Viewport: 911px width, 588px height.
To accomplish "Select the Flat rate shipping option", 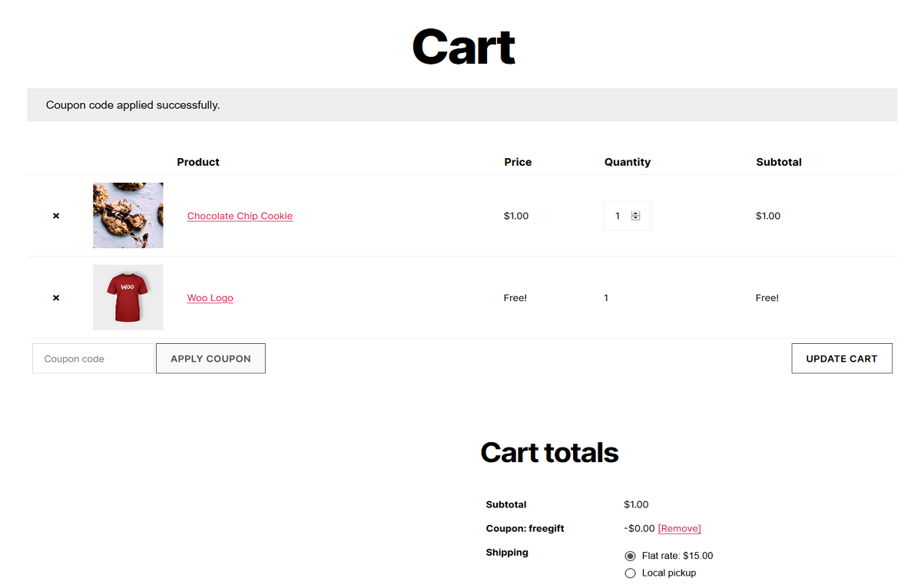I will click(x=630, y=555).
